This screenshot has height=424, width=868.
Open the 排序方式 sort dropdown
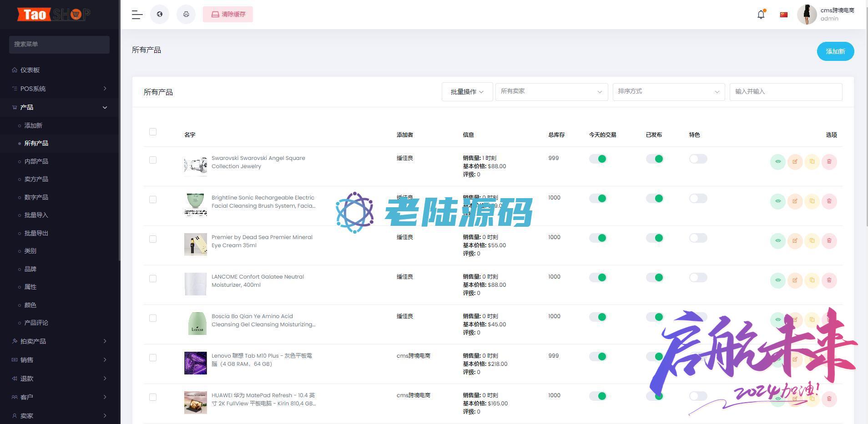coord(669,92)
